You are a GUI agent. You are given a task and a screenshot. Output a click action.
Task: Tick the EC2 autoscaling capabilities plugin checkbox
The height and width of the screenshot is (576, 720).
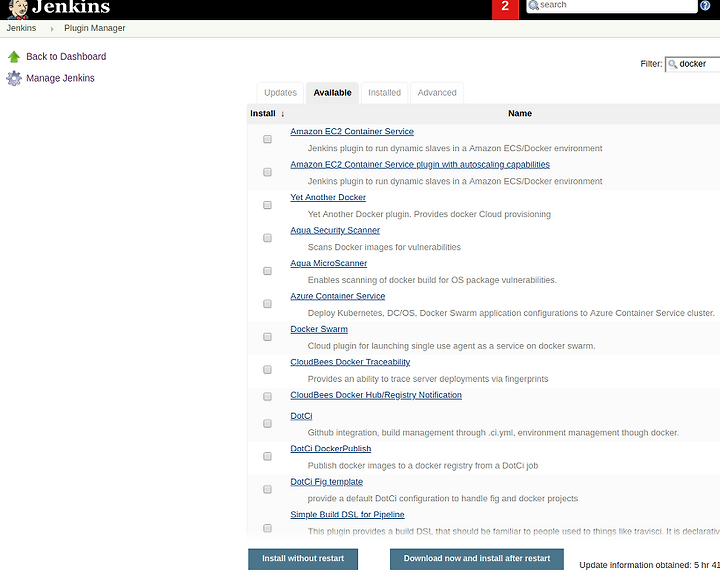click(x=267, y=172)
